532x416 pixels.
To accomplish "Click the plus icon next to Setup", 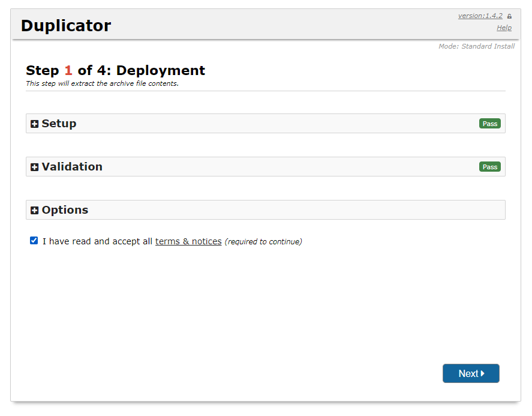I will 34,124.
